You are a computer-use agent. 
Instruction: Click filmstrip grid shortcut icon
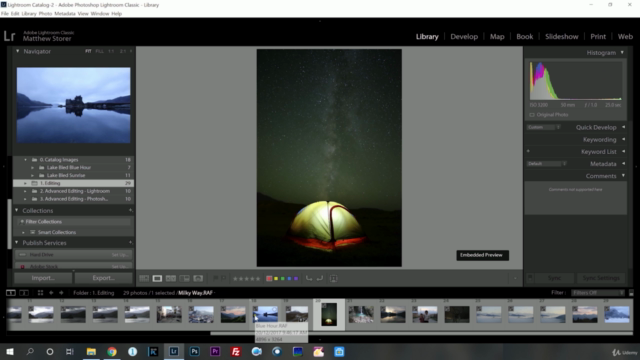(x=40, y=293)
